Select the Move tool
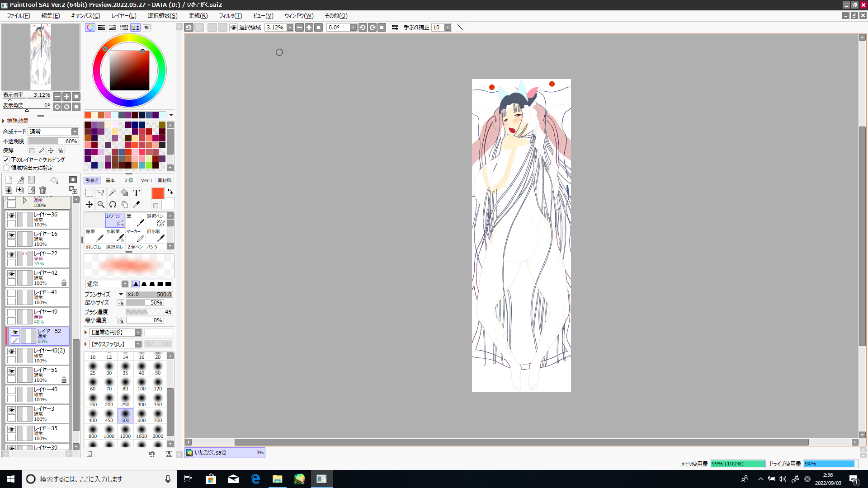Image resolution: width=868 pixels, height=488 pixels. point(89,205)
